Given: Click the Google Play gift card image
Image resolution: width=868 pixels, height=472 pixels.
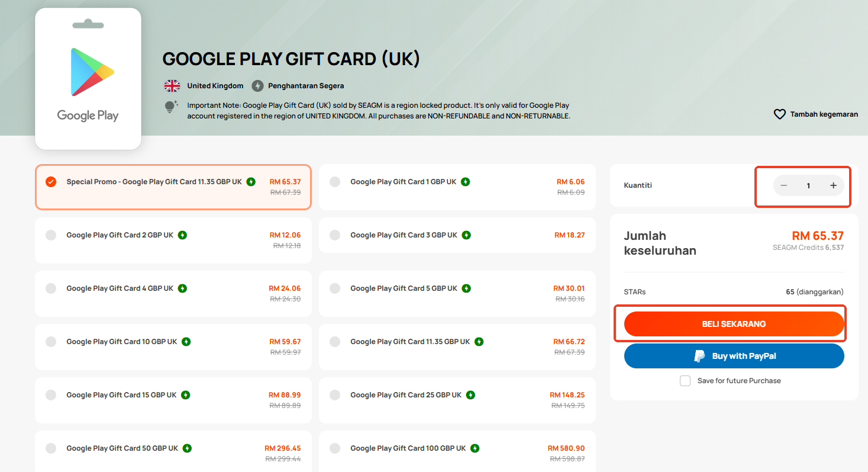Looking at the screenshot, I should point(88,79).
